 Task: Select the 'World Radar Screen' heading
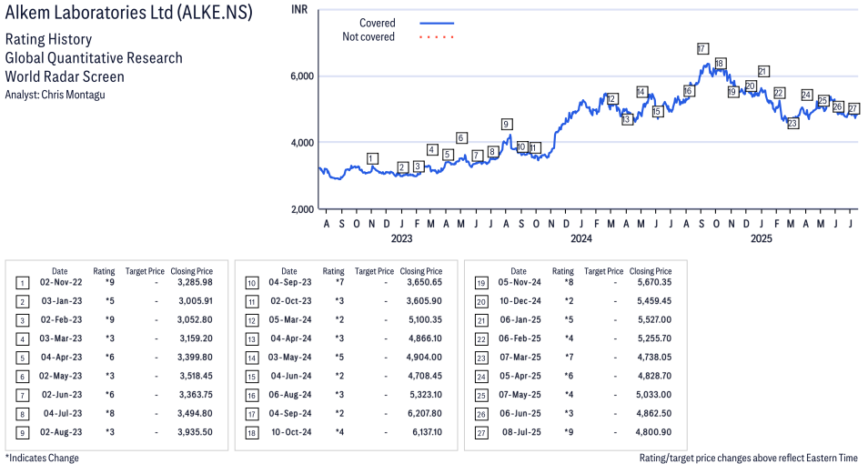(x=65, y=76)
